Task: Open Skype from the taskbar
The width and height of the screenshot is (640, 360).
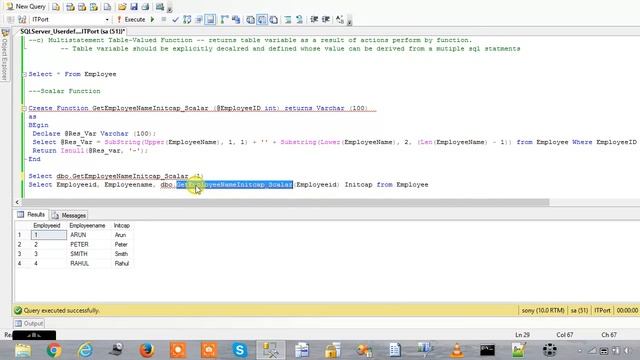Action: (x=240, y=350)
